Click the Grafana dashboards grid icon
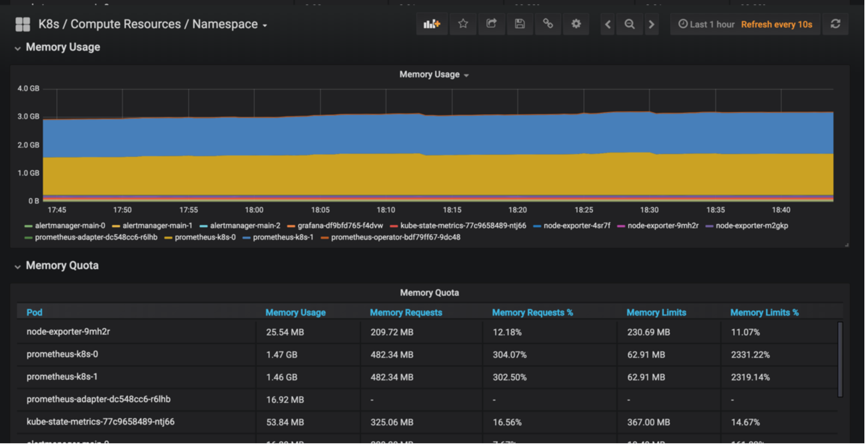 point(23,24)
